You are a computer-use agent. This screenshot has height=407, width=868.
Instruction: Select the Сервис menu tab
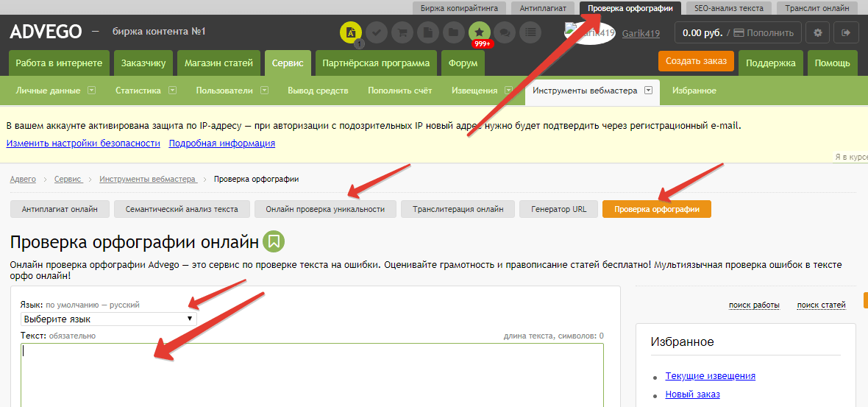tap(288, 63)
